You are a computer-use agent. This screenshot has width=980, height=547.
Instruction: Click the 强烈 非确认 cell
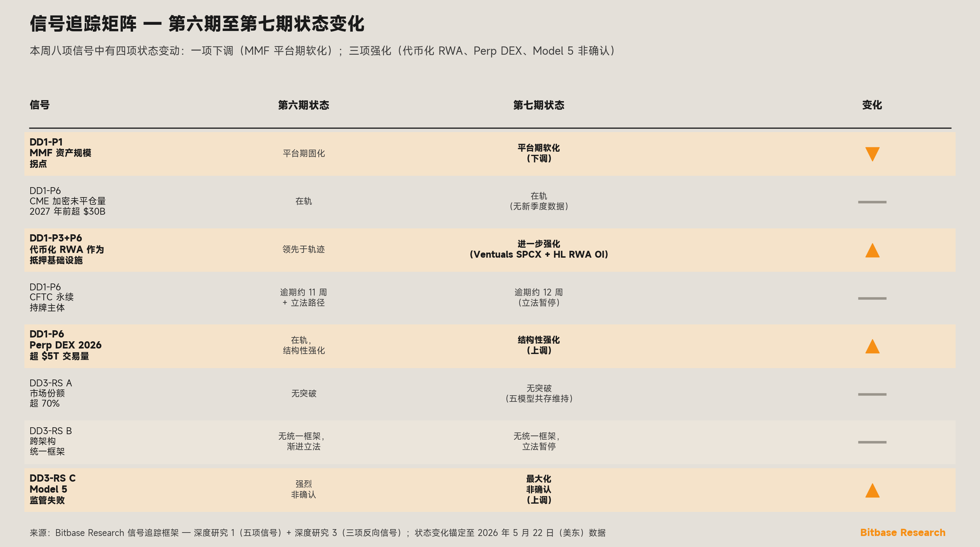click(304, 489)
